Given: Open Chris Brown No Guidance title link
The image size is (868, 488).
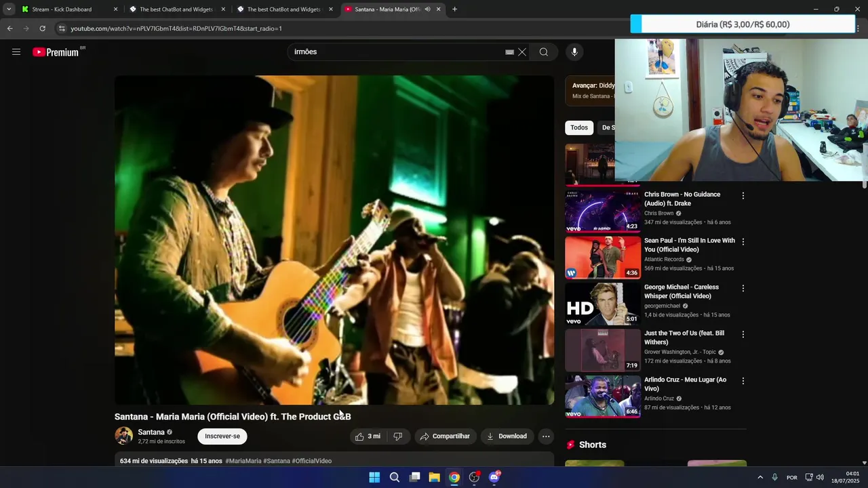Looking at the screenshot, I should (x=682, y=199).
